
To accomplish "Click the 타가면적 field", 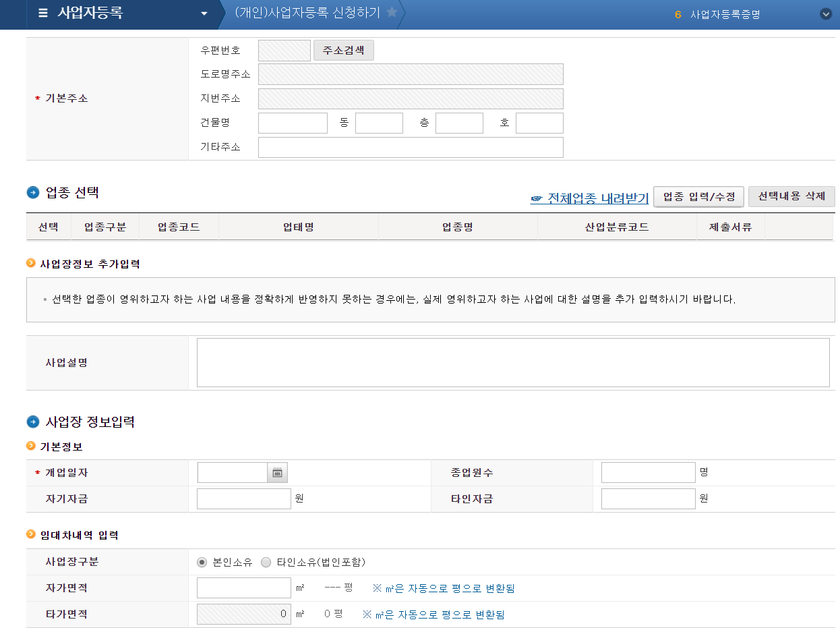I will (x=244, y=614).
